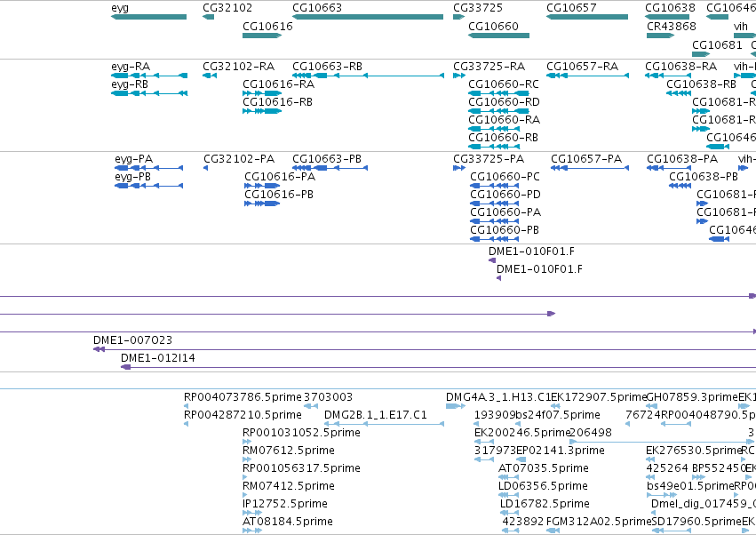Select EST EK200246.5prime
Viewport: 756px width, 535px height.
pos(522,433)
